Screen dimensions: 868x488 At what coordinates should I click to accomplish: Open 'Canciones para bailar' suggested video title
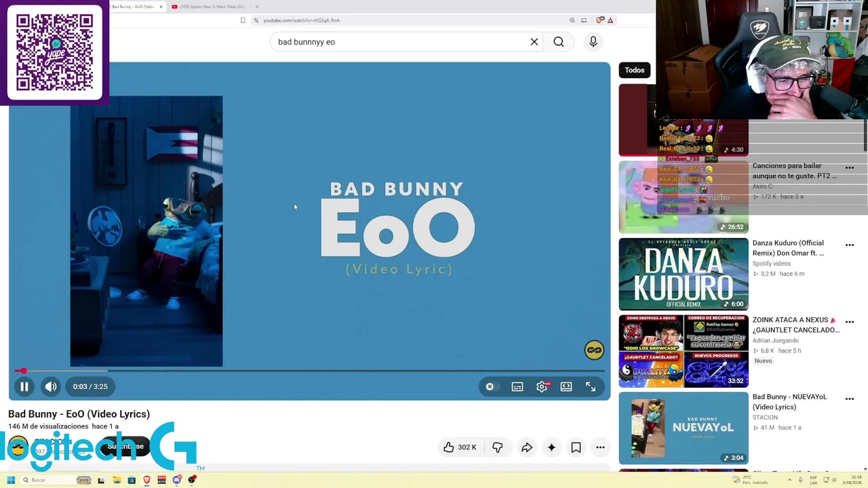click(x=795, y=171)
